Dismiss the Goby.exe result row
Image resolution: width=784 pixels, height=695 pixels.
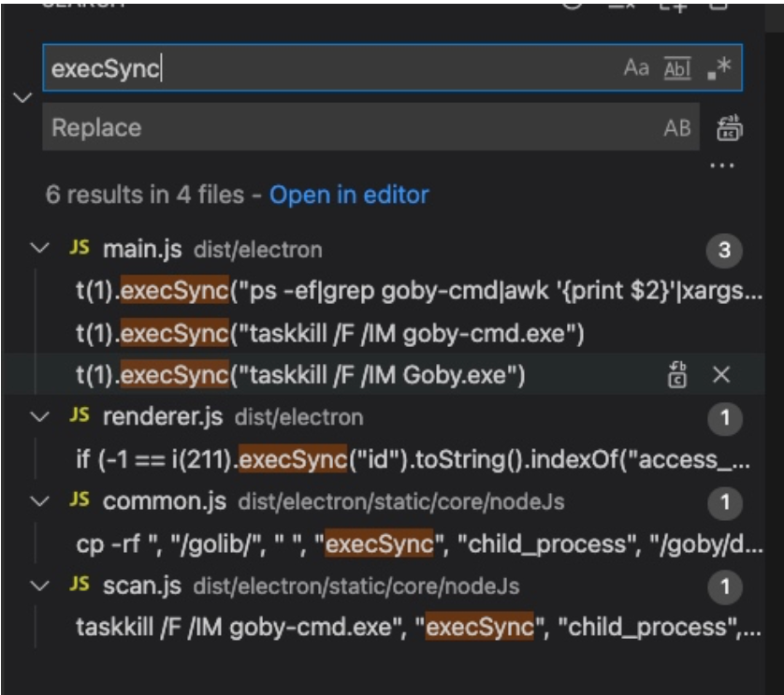pos(721,374)
